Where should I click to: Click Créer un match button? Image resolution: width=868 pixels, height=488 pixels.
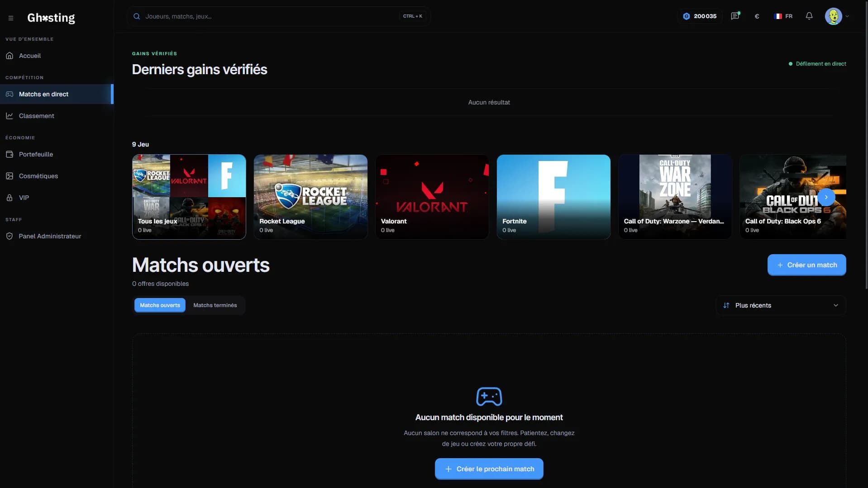(x=807, y=265)
